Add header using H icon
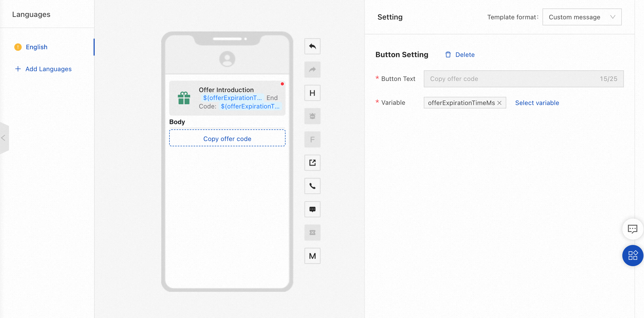Image resolution: width=644 pixels, height=318 pixels. click(x=312, y=93)
